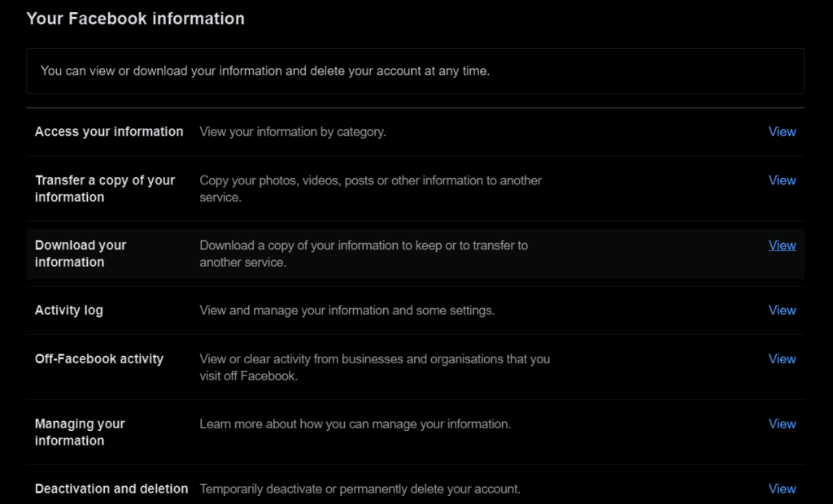Click the "Transfer a copy of your information" title
833x504 pixels.
105,189
